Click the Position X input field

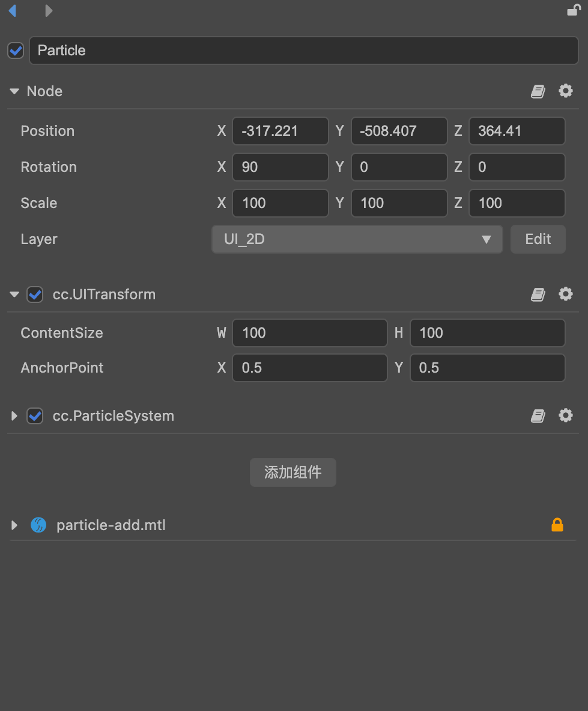click(x=280, y=131)
